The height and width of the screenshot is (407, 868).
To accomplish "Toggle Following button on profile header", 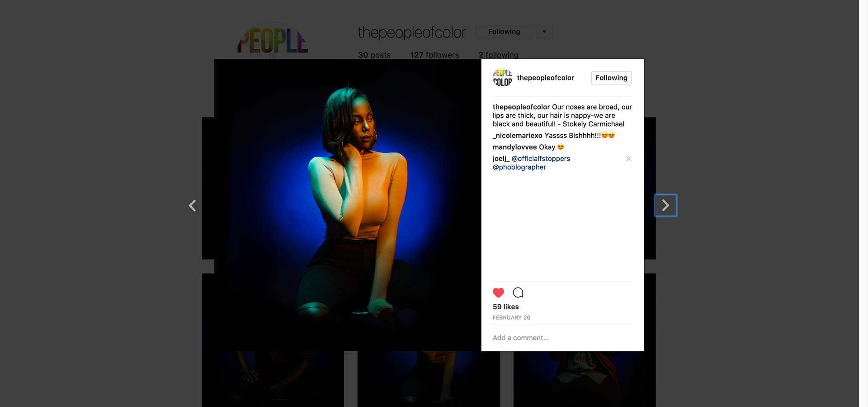I will (x=504, y=32).
